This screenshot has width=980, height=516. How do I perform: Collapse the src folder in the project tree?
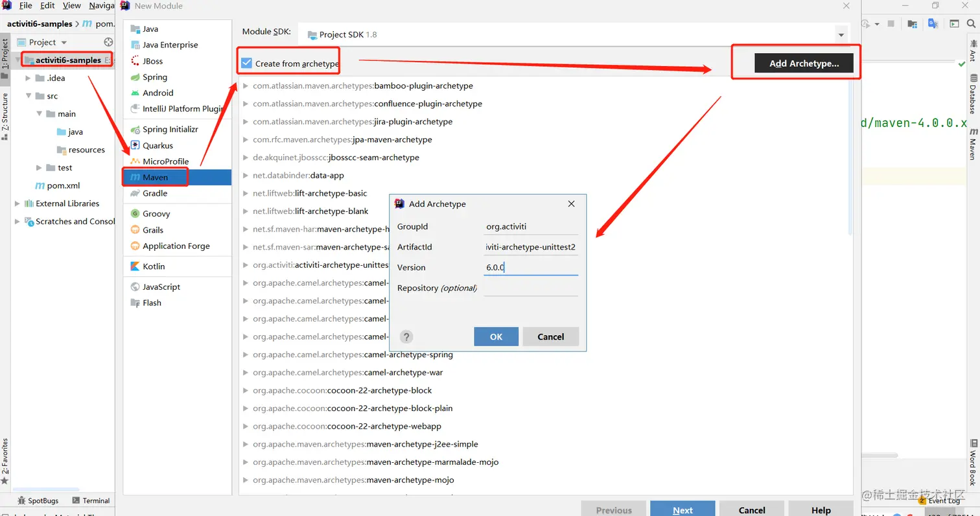[x=28, y=96]
